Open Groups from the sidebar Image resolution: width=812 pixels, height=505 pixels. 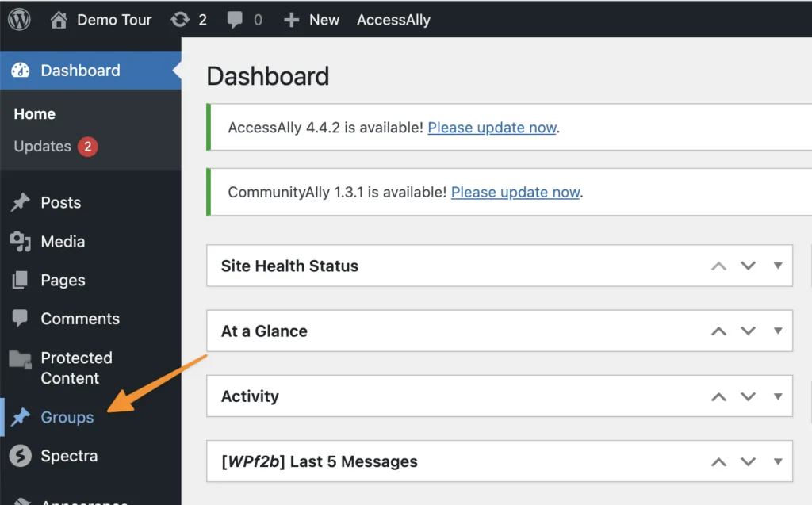point(65,417)
